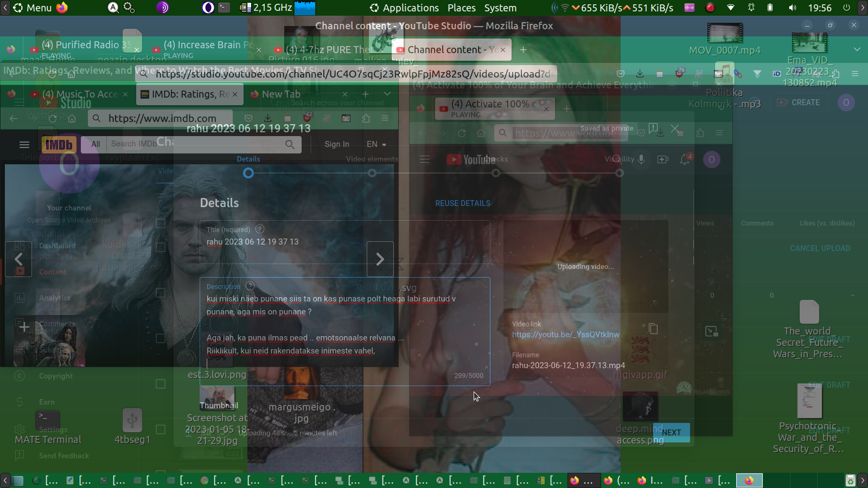Open the youtu.be video link
The image size is (868, 488).
pyautogui.click(x=566, y=335)
